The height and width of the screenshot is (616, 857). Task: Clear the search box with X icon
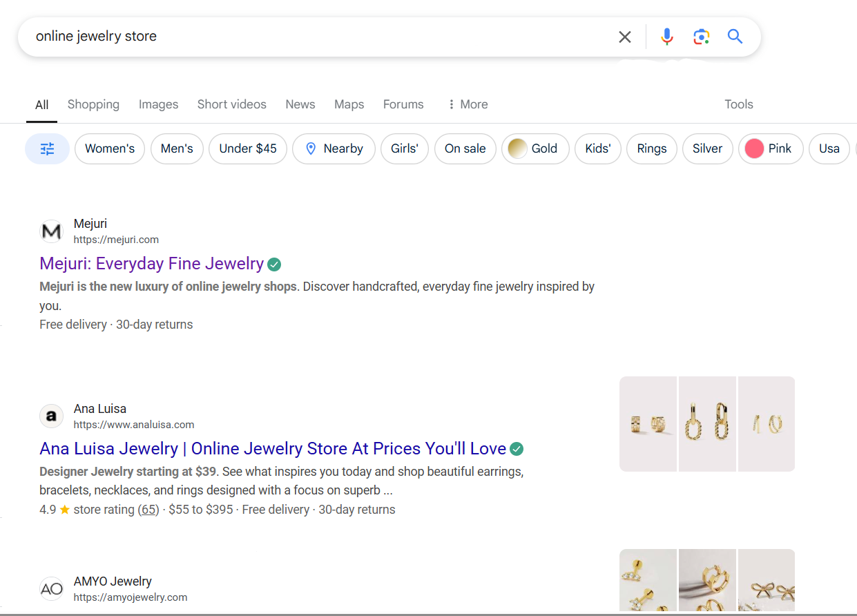tap(624, 37)
